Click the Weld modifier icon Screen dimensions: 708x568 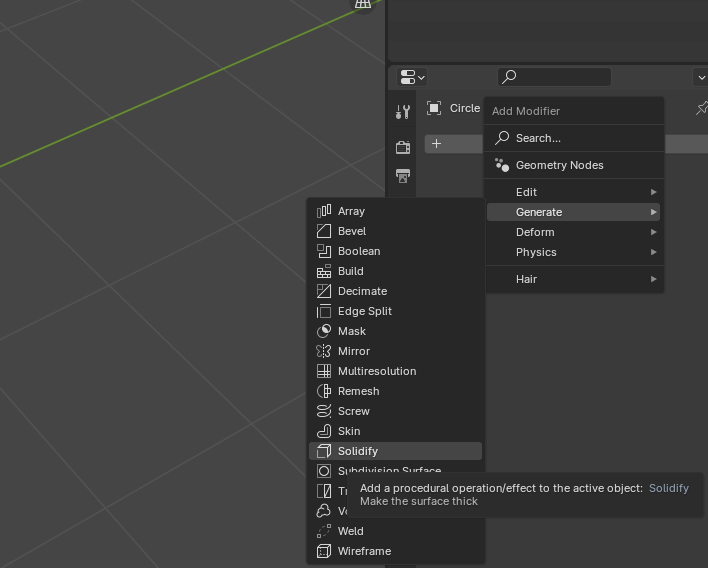click(324, 531)
